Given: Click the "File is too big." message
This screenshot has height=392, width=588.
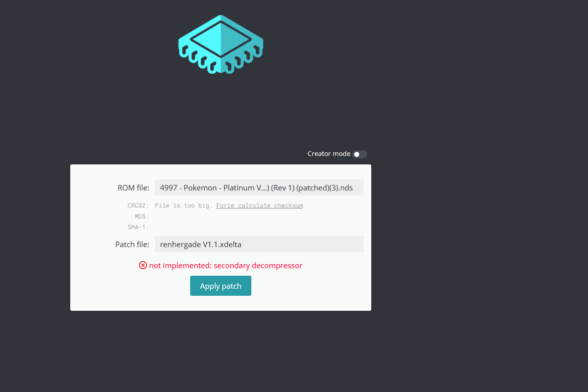Looking at the screenshot, I should (x=184, y=206).
